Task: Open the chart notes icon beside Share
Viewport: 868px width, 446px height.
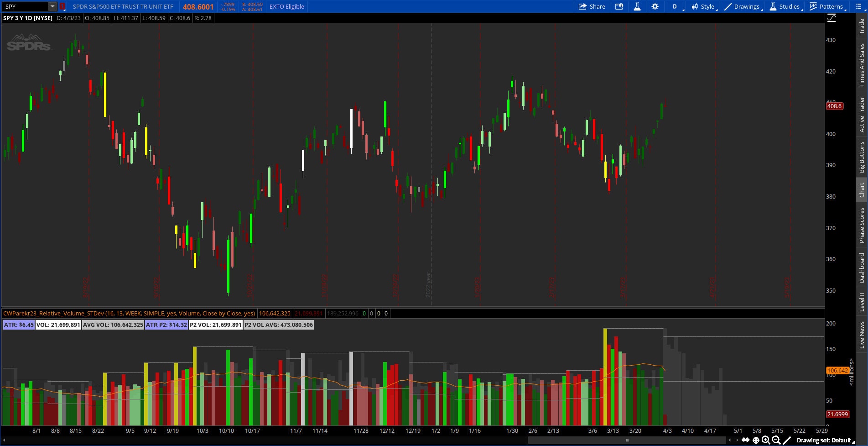Action: pos(619,6)
